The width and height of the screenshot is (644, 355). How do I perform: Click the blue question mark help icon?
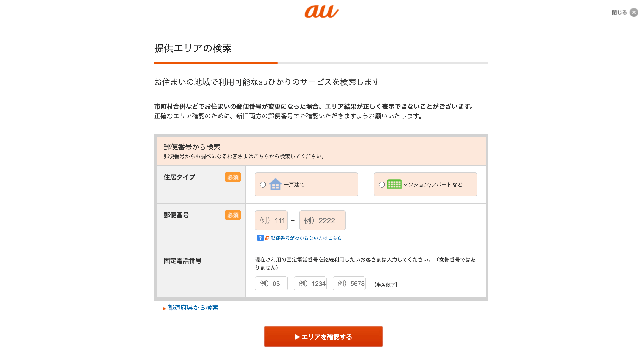coord(260,238)
